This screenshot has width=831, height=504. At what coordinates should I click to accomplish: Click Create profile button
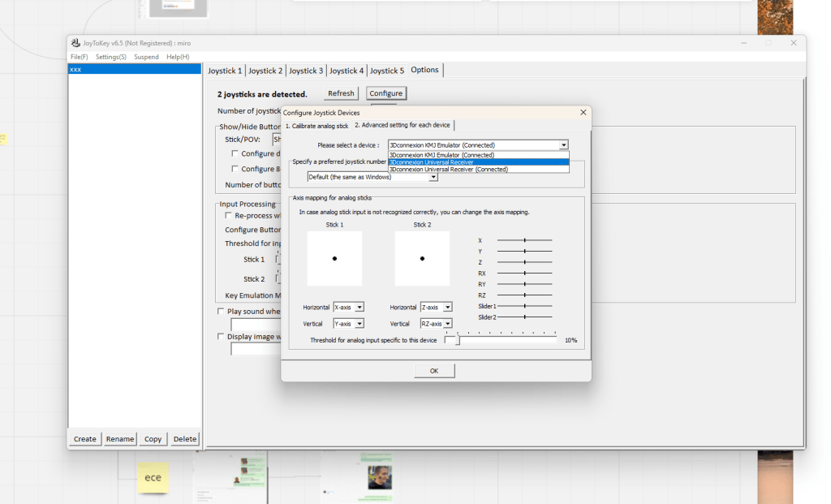[84, 439]
